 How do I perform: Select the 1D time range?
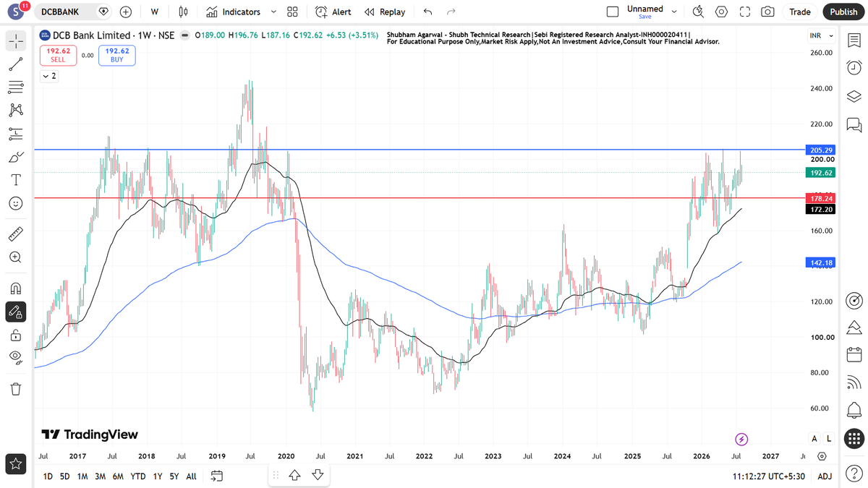click(47, 476)
